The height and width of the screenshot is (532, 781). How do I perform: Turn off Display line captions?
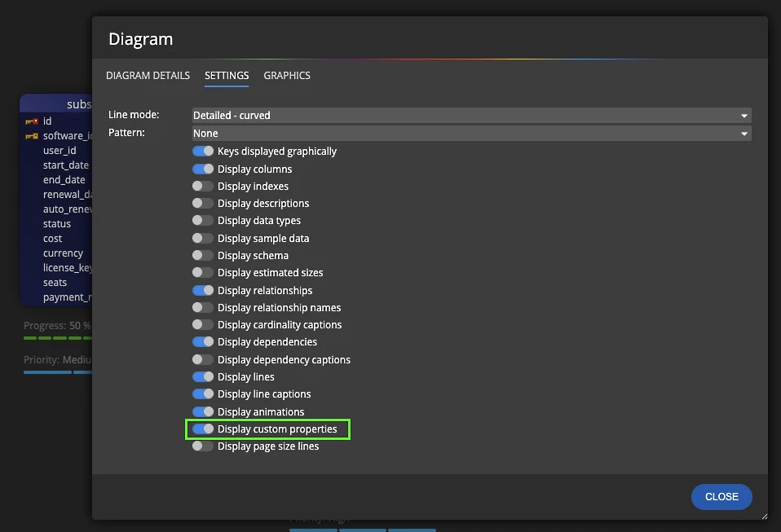pos(203,394)
